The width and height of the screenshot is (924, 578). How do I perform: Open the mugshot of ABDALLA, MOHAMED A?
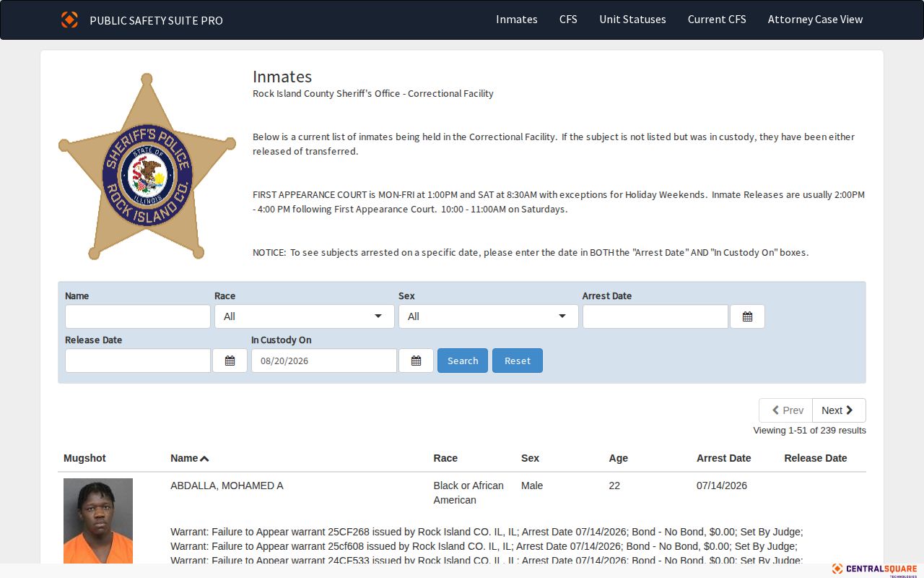pos(98,521)
